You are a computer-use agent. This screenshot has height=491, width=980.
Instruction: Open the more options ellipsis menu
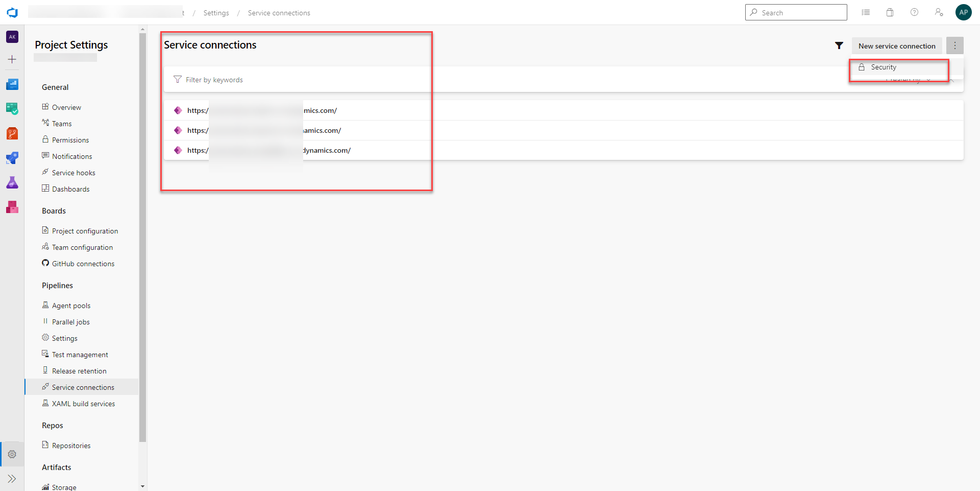click(x=955, y=45)
